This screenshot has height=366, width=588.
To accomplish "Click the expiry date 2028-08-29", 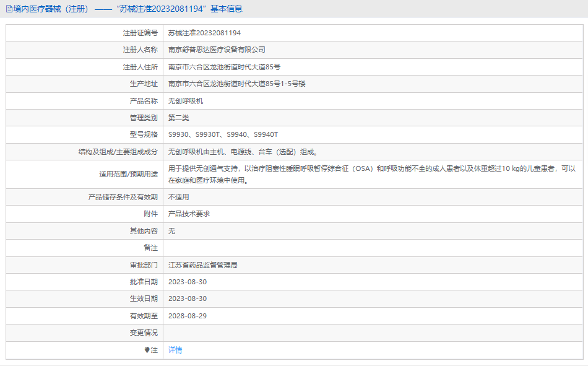I will tap(188, 316).
